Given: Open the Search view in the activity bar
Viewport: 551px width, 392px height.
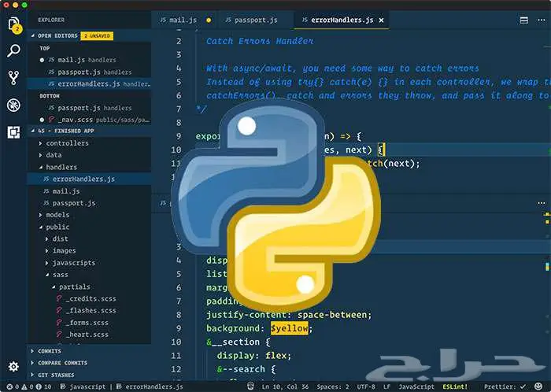Looking at the screenshot, I should (13, 51).
